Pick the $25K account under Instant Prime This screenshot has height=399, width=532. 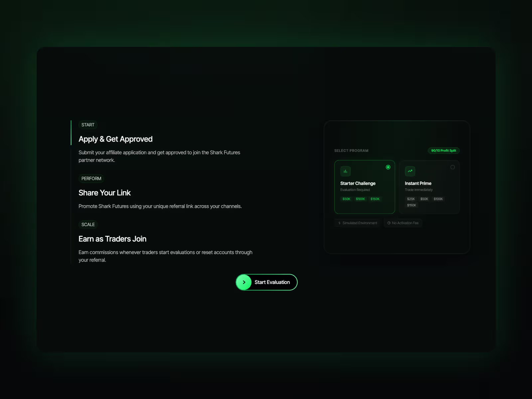411,199
